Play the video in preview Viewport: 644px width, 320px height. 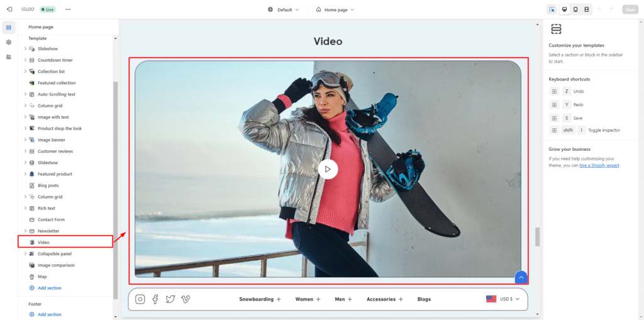click(328, 169)
